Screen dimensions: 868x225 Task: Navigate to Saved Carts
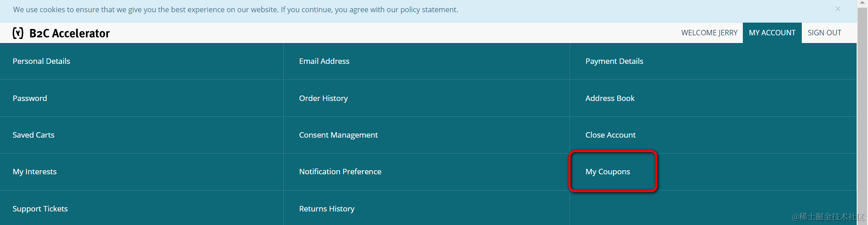34,135
